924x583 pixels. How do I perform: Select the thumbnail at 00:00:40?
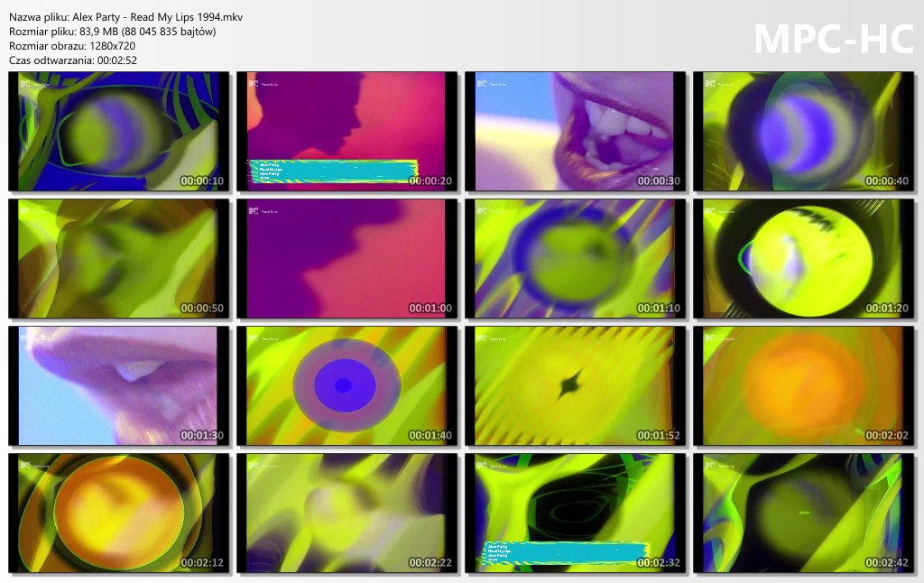803,132
